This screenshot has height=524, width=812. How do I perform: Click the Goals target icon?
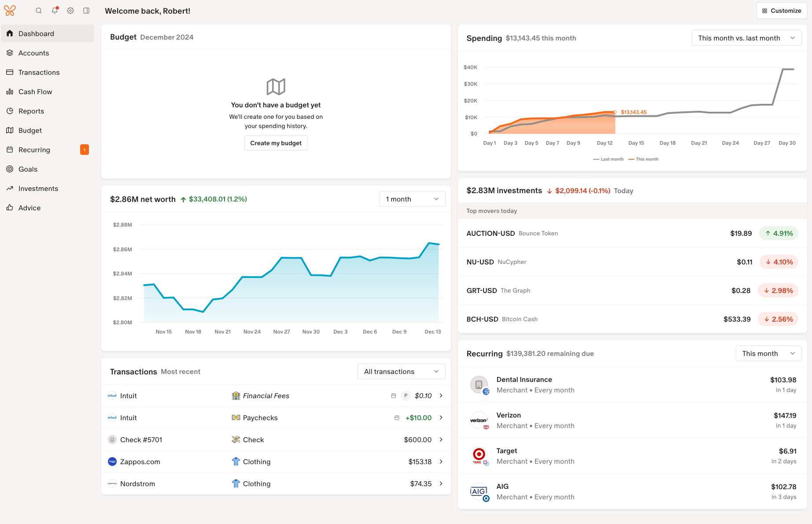point(10,169)
